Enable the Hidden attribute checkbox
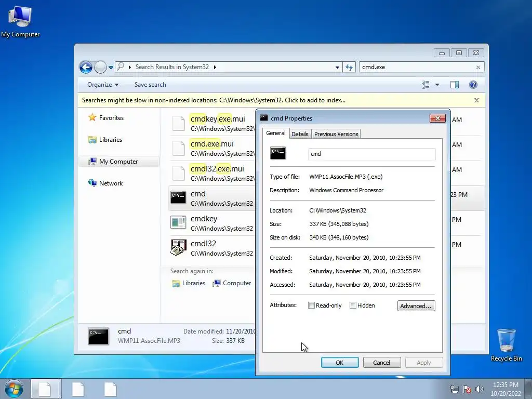 pos(353,305)
